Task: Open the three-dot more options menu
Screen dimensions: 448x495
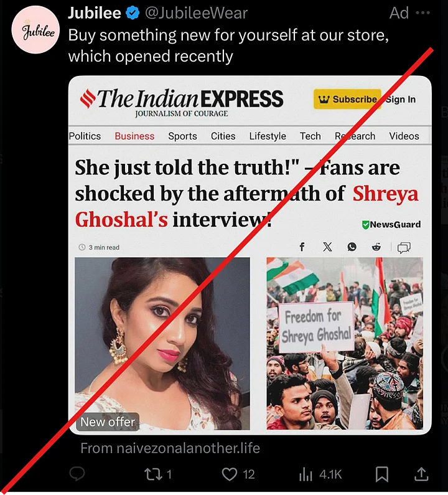Action: [422, 13]
